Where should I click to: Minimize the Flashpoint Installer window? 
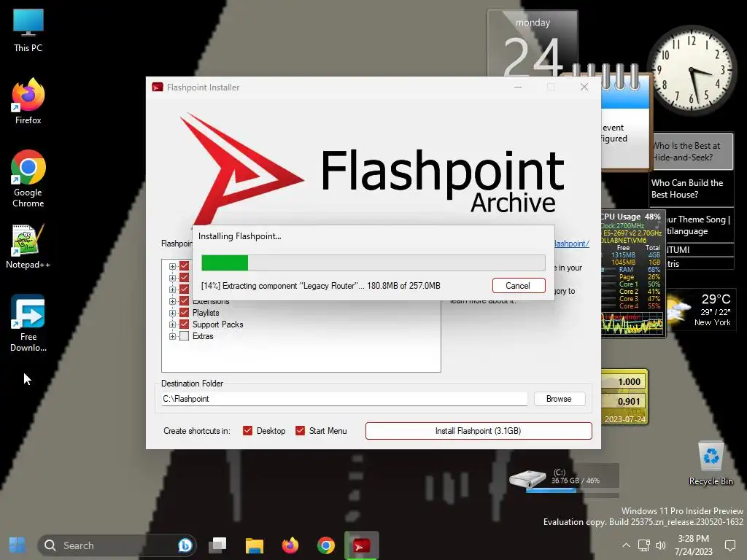coord(518,87)
